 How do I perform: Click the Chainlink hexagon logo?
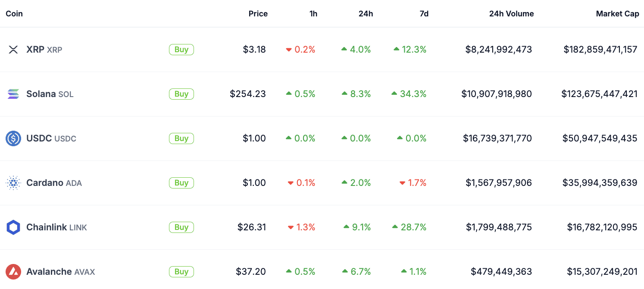click(x=13, y=227)
